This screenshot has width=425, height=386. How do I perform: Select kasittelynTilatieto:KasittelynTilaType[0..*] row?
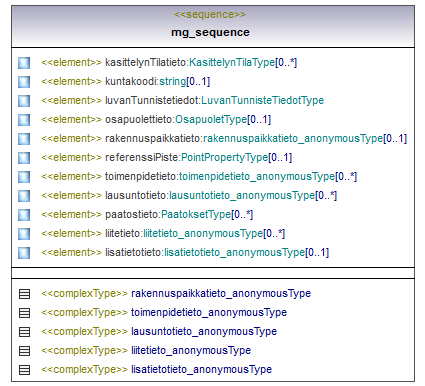(169, 63)
